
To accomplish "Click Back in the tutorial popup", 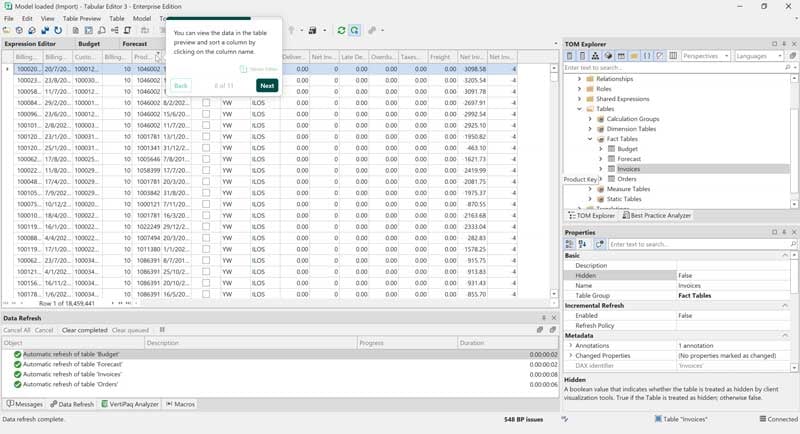I will [181, 86].
